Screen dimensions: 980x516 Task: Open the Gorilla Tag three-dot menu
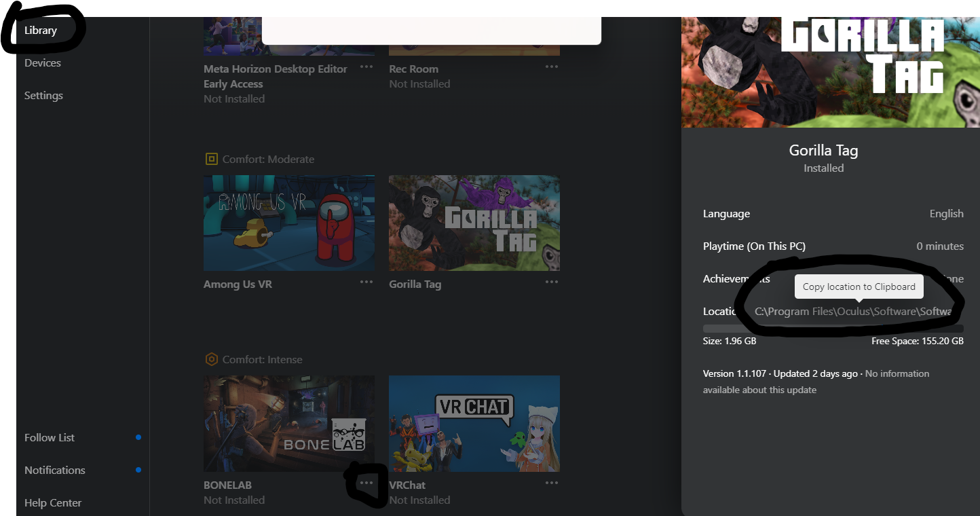pos(552,282)
